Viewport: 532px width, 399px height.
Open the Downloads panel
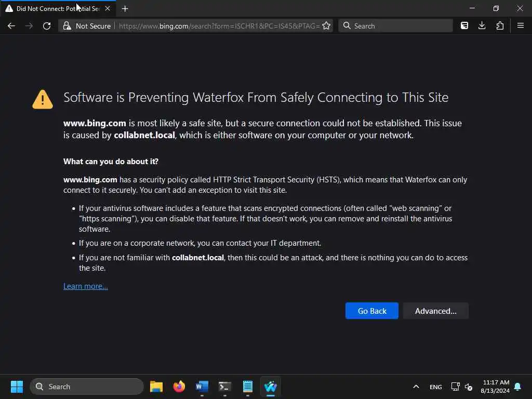click(482, 26)
